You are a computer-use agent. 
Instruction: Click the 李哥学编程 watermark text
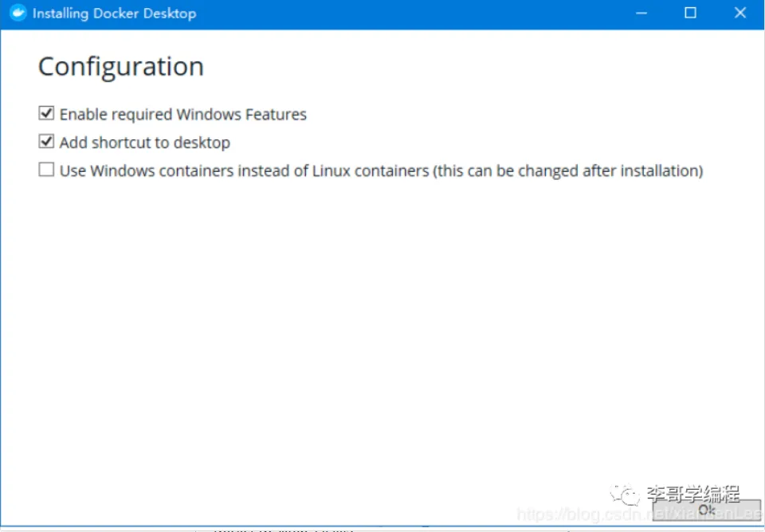pyautogui.click(x=692, y=493)
